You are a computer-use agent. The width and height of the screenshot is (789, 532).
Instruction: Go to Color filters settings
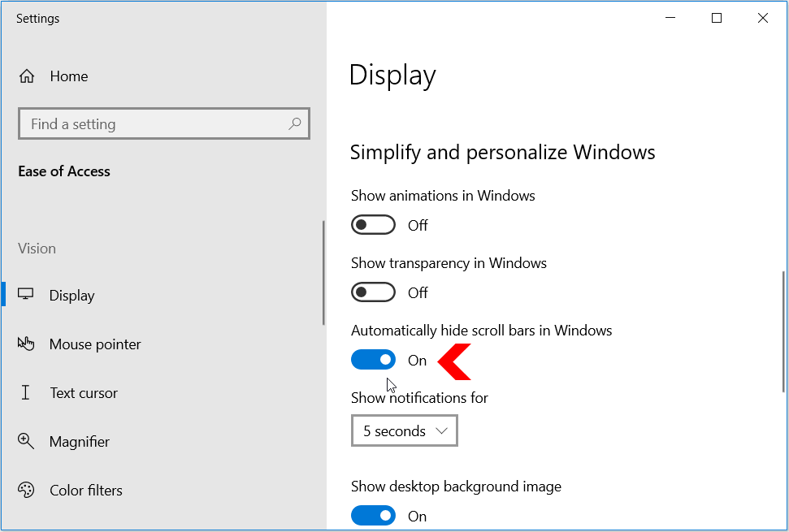[x=86, y=491]
